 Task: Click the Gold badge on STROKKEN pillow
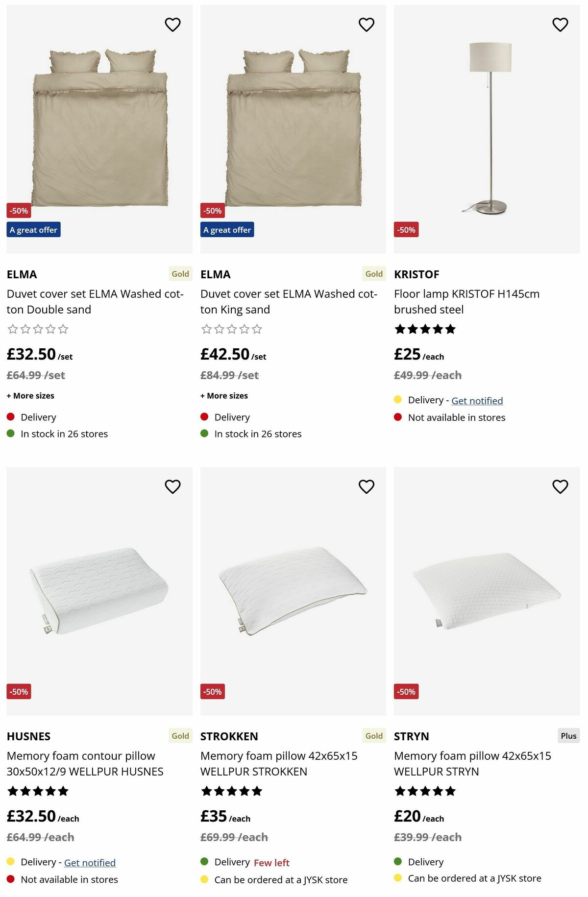(374, 736)
